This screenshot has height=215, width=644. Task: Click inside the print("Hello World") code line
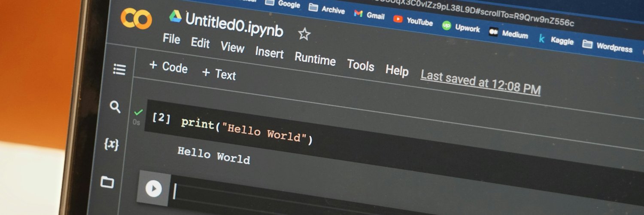click(247, 131)
